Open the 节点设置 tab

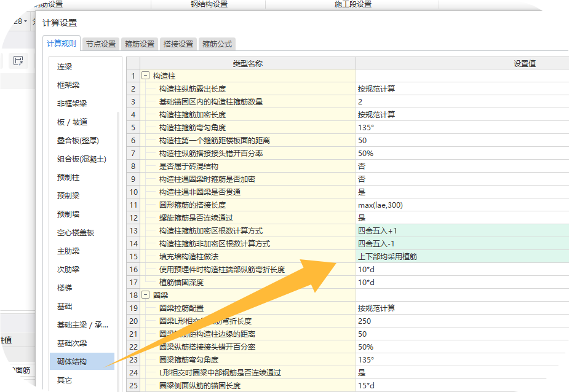(x=100, y=44)
